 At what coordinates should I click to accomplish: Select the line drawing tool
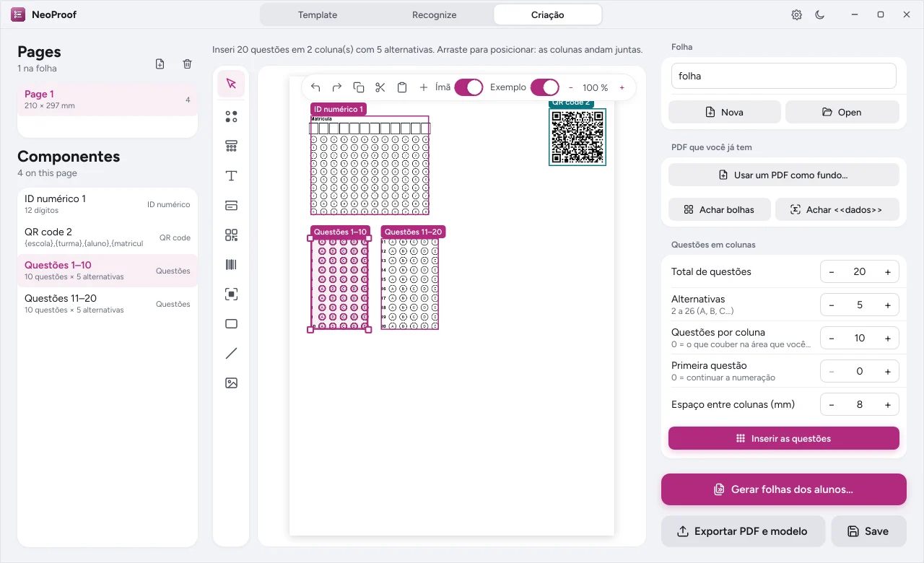point(231,354)
